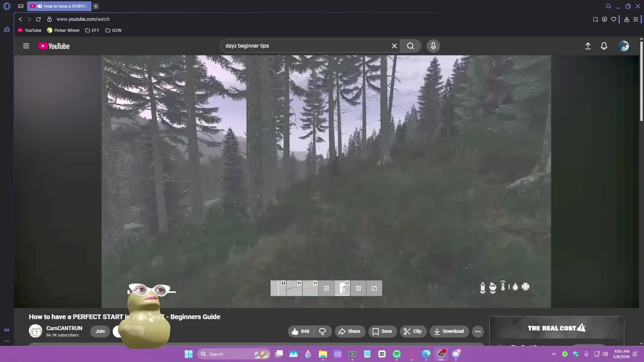Mute the tab via its speaker icon
The height and width of the screenshot is (362, 644).
[39, 7]
